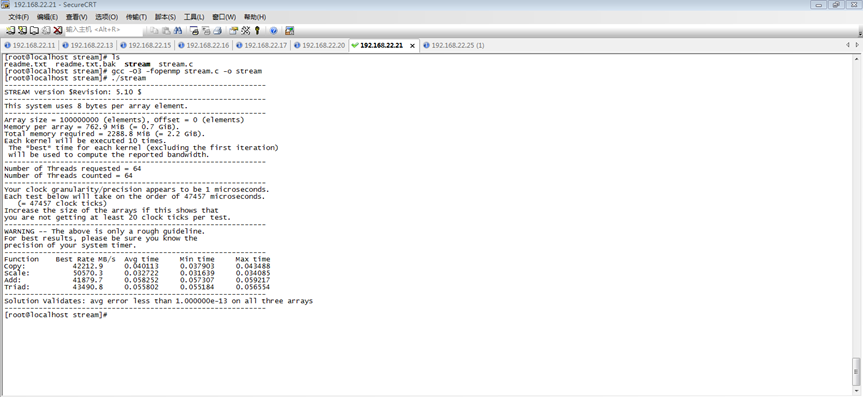Switch to the 192.168.22.13 tab
The height and width of the screenshot is (397, 863).
click(88, 45)
